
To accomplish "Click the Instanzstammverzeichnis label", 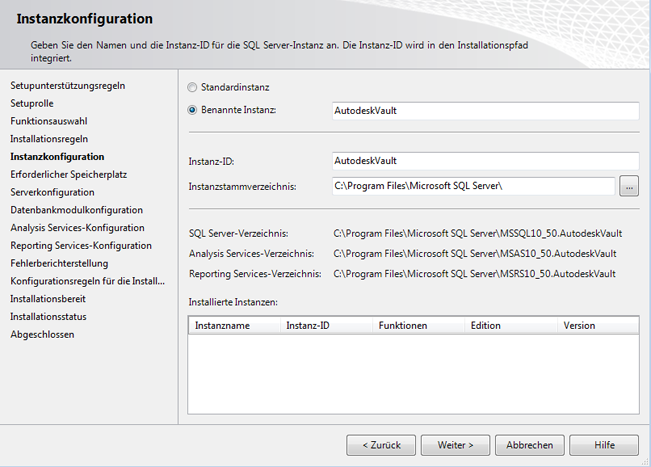I will (x=242, y=187).
